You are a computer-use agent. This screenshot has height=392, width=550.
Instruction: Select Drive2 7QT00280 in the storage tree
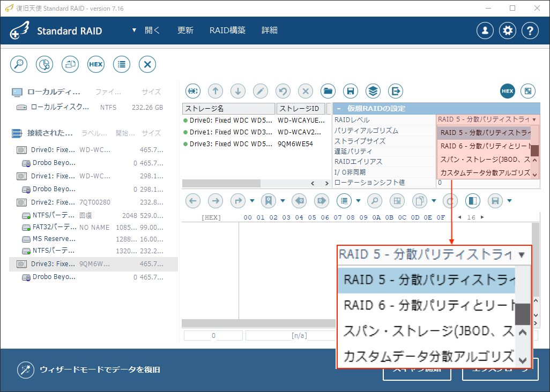tap(93, 202)
